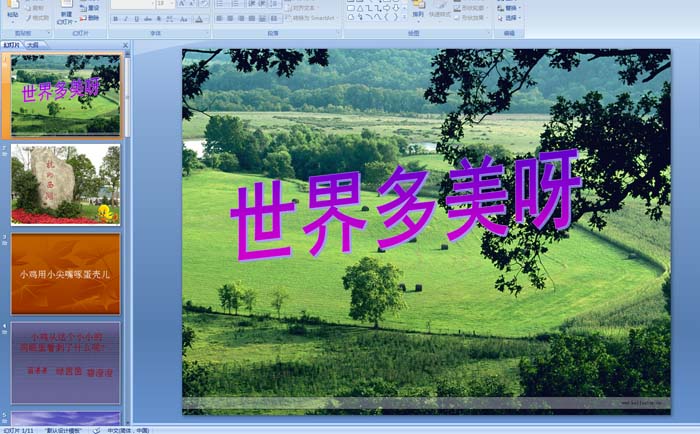Open Replace (替换) dropdown
Screen dimensions: 700x434
pyautogui.click(x=508, y=8)
